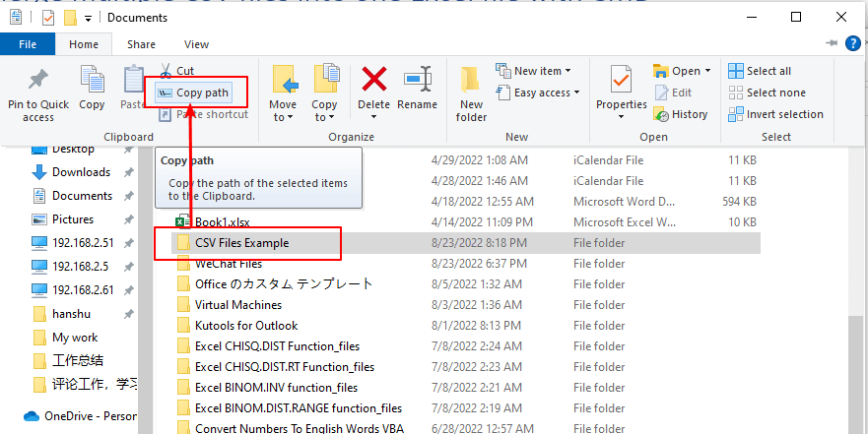
Task: Switch to the View ribbon tab
Action: [196, 44]
